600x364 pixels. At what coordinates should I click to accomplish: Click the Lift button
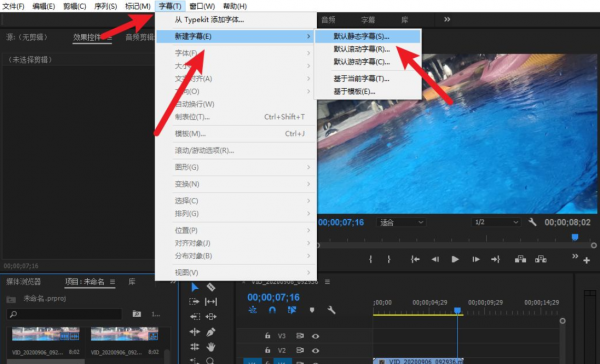(520, 259)
